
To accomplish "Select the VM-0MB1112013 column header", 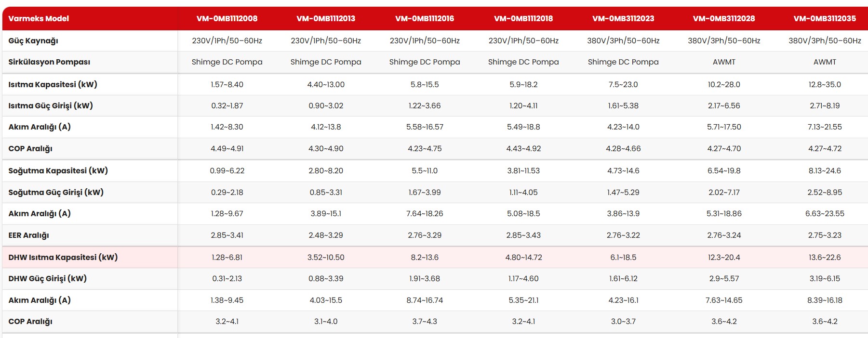I will click(x=326, y=19).
